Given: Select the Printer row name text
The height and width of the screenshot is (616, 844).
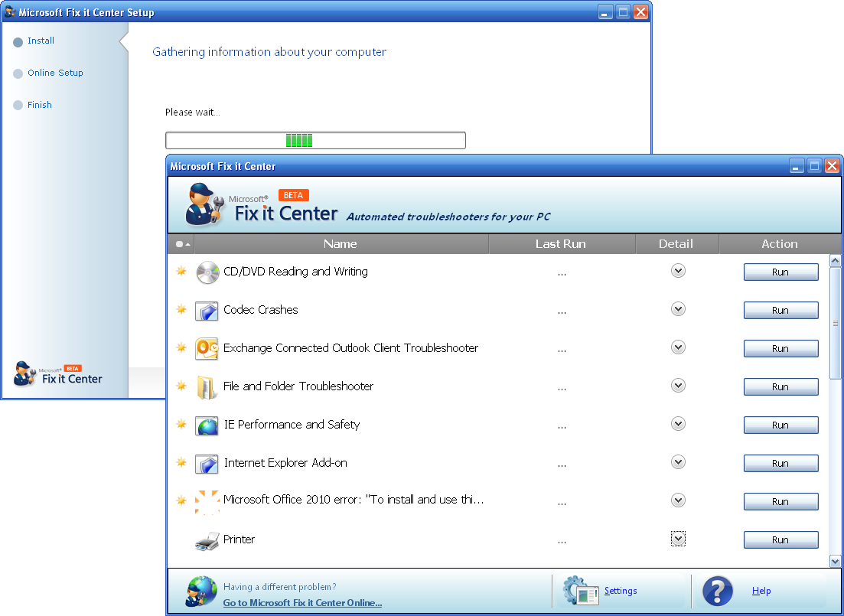Looking at the screenshot, I should pos(239,539).
